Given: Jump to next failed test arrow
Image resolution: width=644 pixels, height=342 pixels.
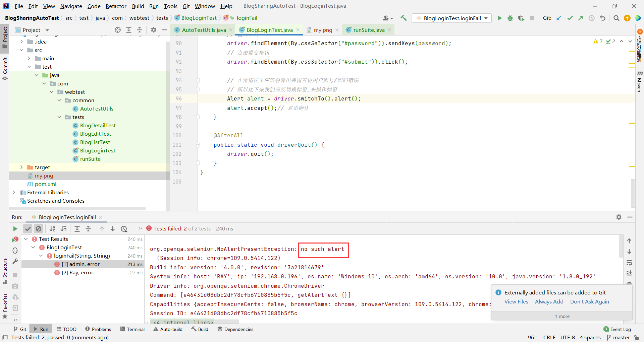Looking at the screenshot, I should [113, 229].
